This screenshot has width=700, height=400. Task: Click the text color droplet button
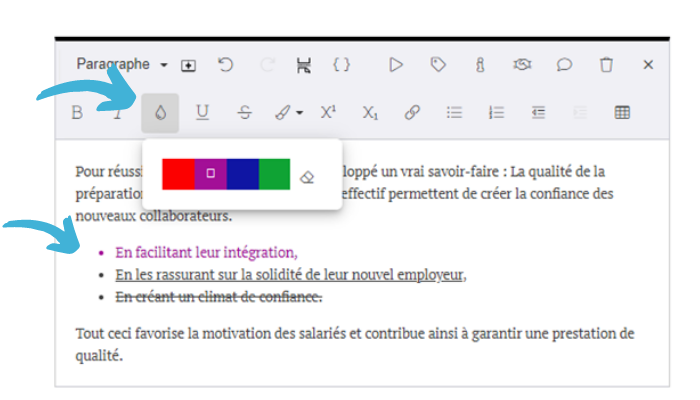pos(160,113)
